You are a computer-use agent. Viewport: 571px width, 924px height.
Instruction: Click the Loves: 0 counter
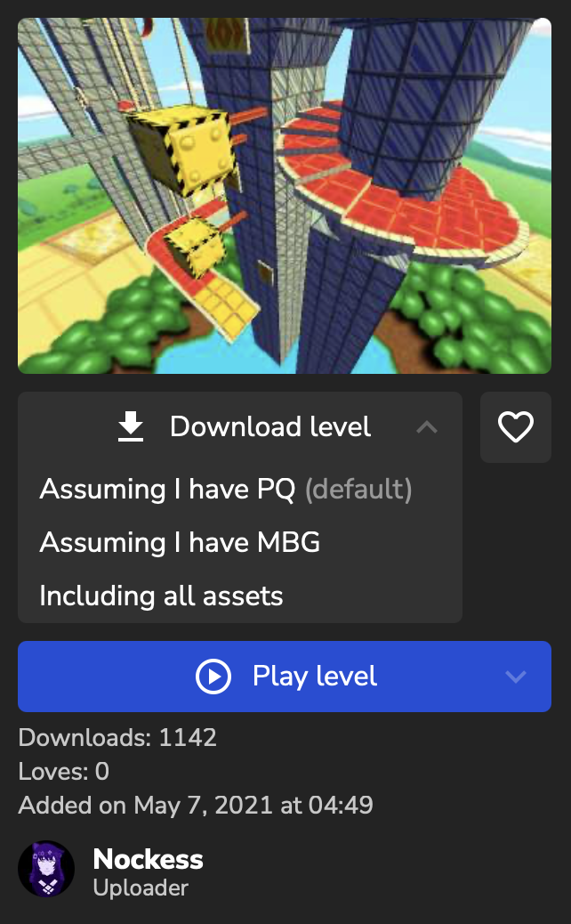pos(63,772)
